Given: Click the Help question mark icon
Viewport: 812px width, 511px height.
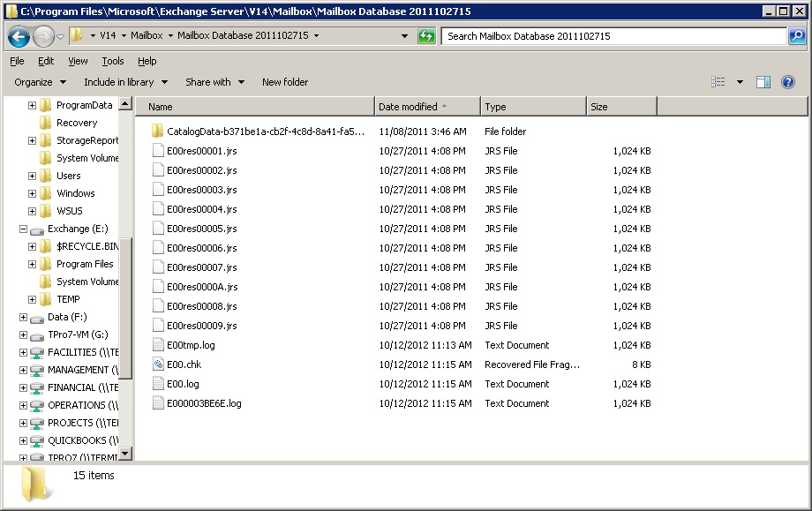Looking at the screenshot, I should tap(788, 81).
